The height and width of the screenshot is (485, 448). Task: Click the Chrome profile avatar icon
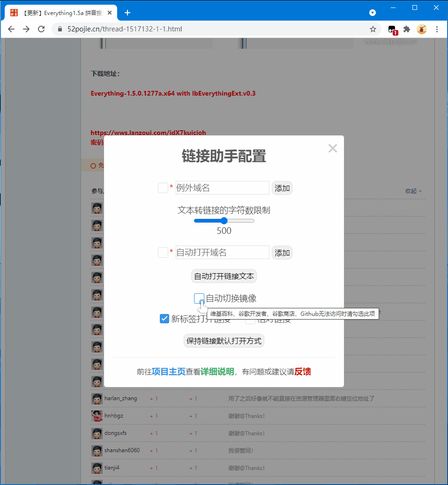[x=422, y=29]
